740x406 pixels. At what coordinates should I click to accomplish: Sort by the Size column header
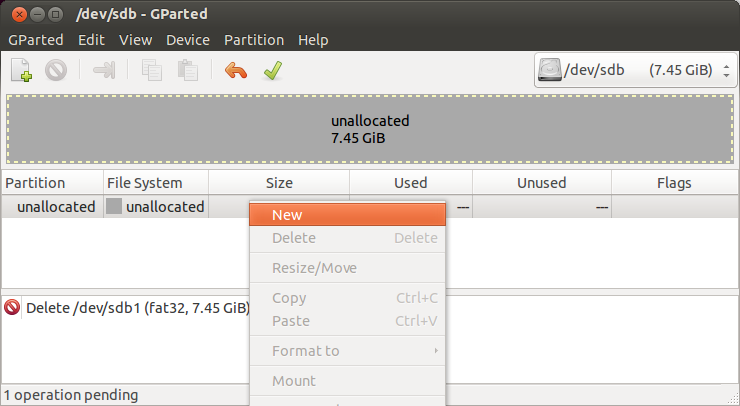coord(279,183)
